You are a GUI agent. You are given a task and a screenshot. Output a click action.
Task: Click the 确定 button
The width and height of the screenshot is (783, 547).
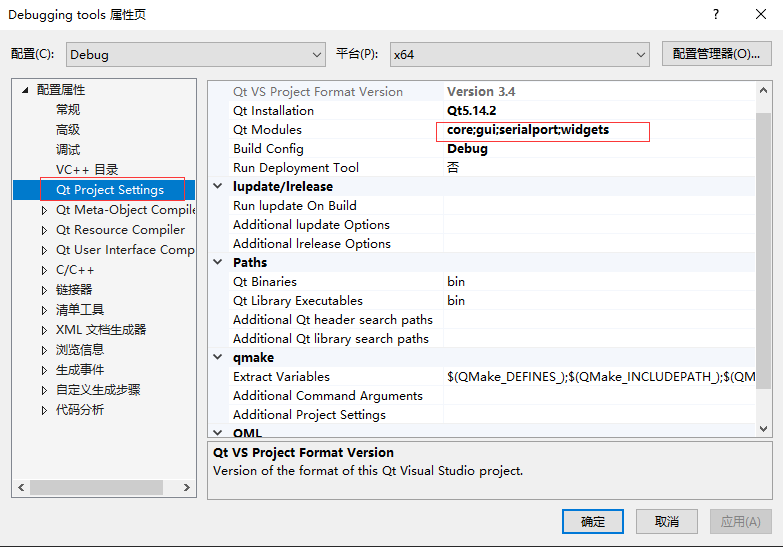tap(593, 522)
